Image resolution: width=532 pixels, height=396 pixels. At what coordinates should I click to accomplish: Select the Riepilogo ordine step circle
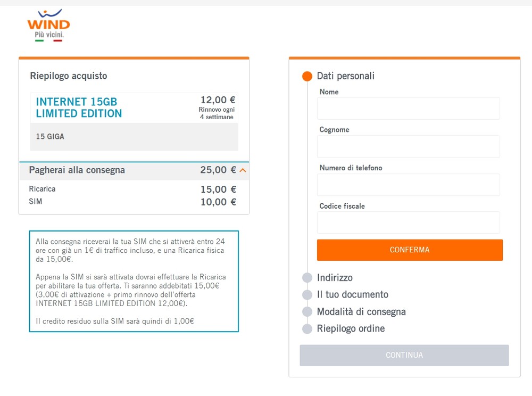(307, 328)
